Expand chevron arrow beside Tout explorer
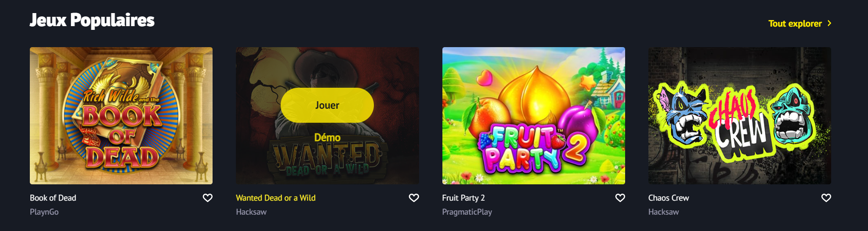This screenshot has width=868, height=231. coord(829,23)
